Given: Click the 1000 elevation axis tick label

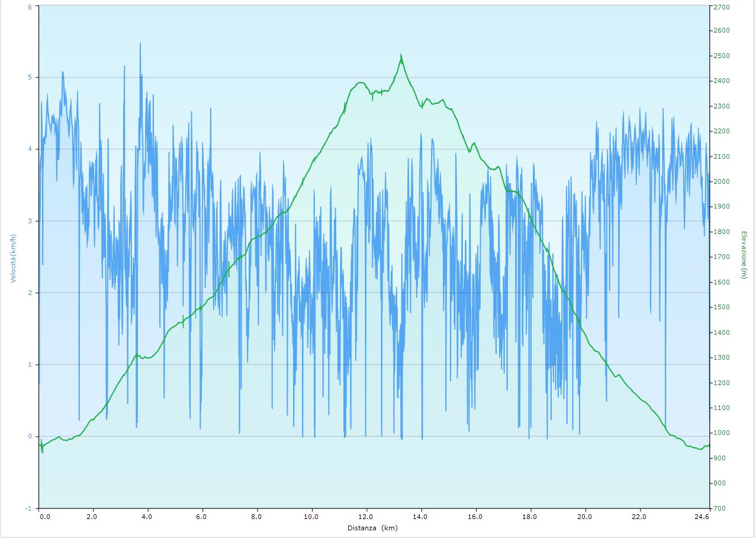Looking at the screenshot, I should pos(721,433).
